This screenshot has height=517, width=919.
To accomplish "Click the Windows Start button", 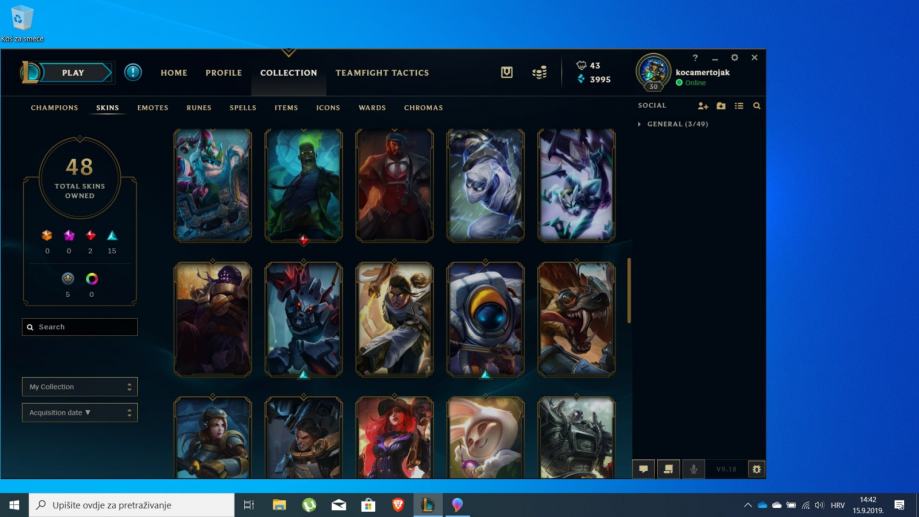I will coord(14,505).
